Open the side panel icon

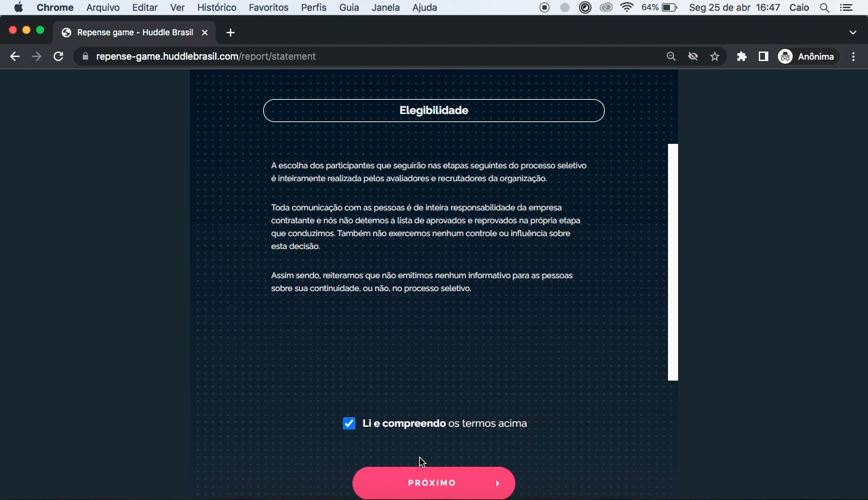pos(763,56)
